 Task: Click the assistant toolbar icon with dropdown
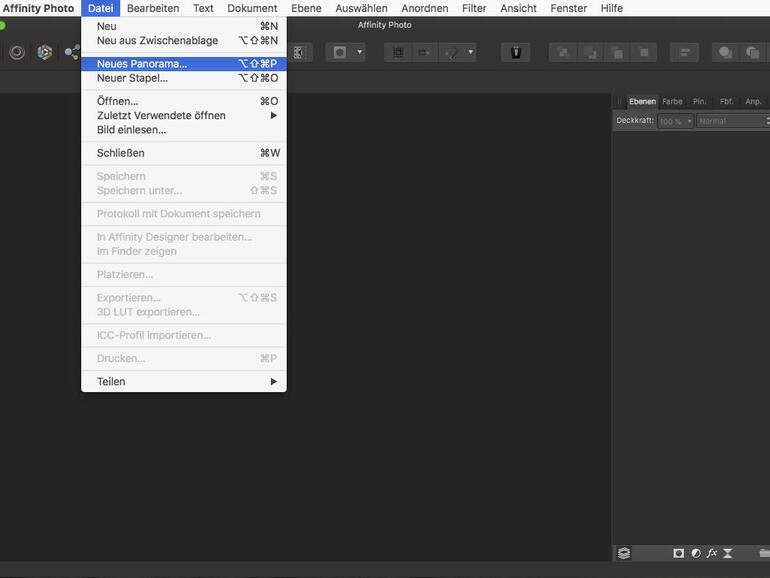[x=450, y=52]
